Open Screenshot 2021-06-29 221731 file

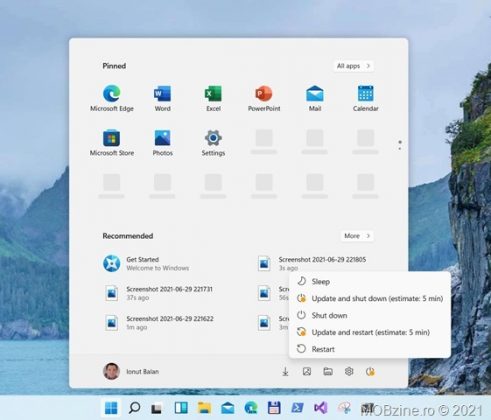159,293
